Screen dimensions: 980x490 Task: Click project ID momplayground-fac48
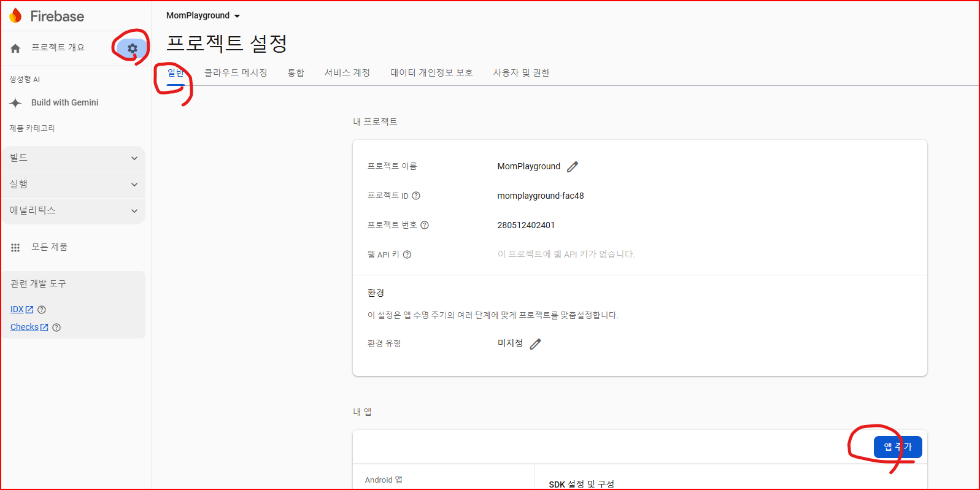(541, 196)
